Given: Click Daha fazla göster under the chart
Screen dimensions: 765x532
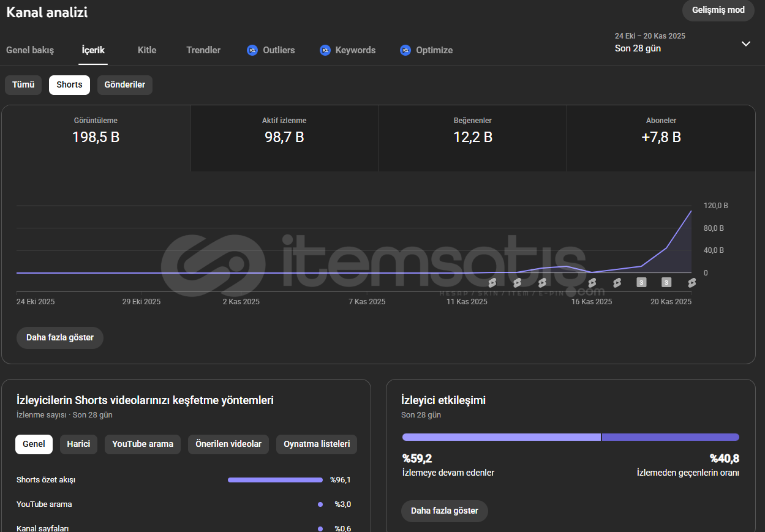Looking at the screenshot, I should click(x=60, y=338).
